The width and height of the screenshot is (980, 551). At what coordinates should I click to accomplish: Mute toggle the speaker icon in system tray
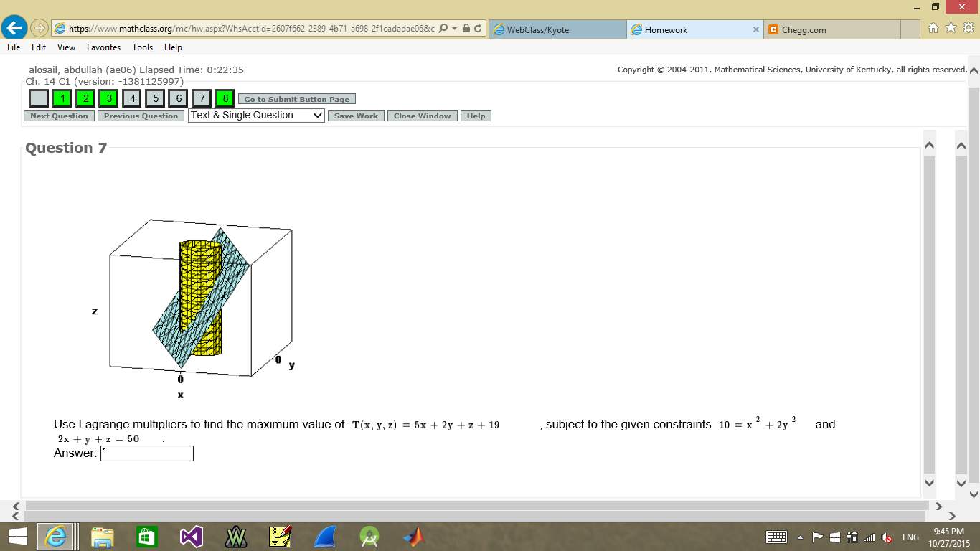point(887,537)
